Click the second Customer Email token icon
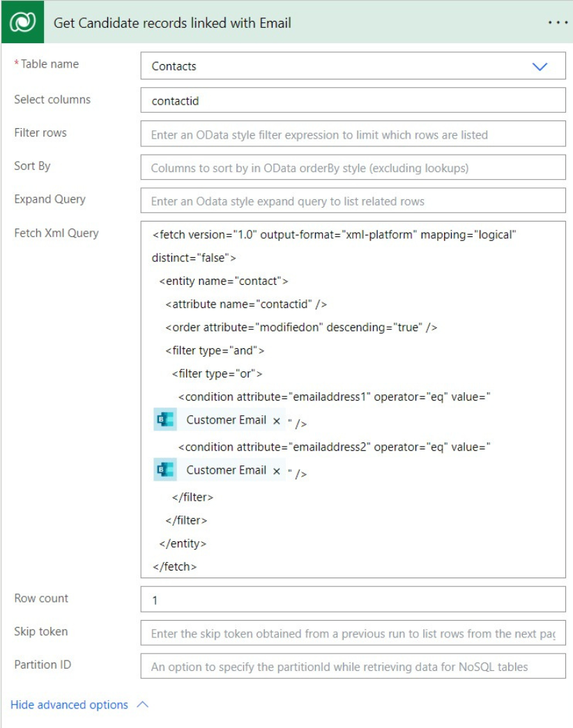The image size is (573, 728). pos(165,470)
